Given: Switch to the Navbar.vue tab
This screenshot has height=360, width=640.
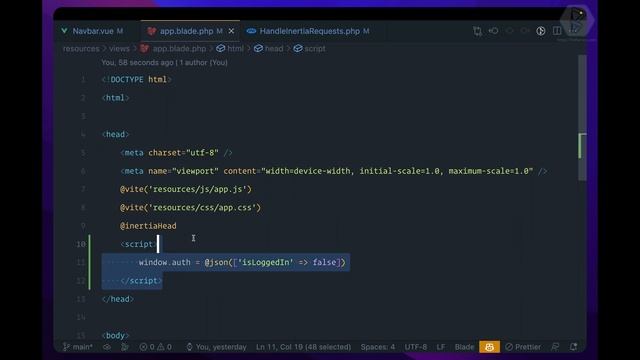Looking at the screenshot, I should (x=92, y=31).
